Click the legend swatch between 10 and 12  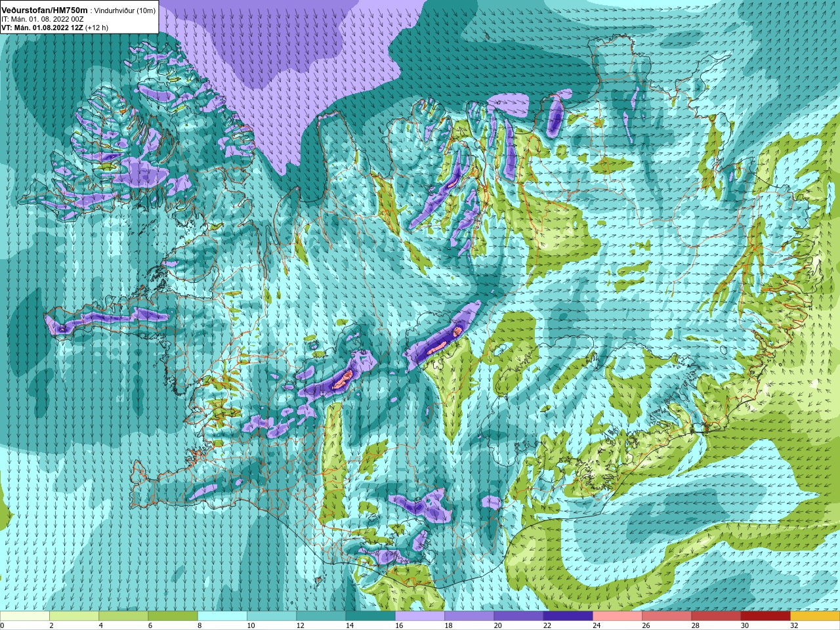272,616
